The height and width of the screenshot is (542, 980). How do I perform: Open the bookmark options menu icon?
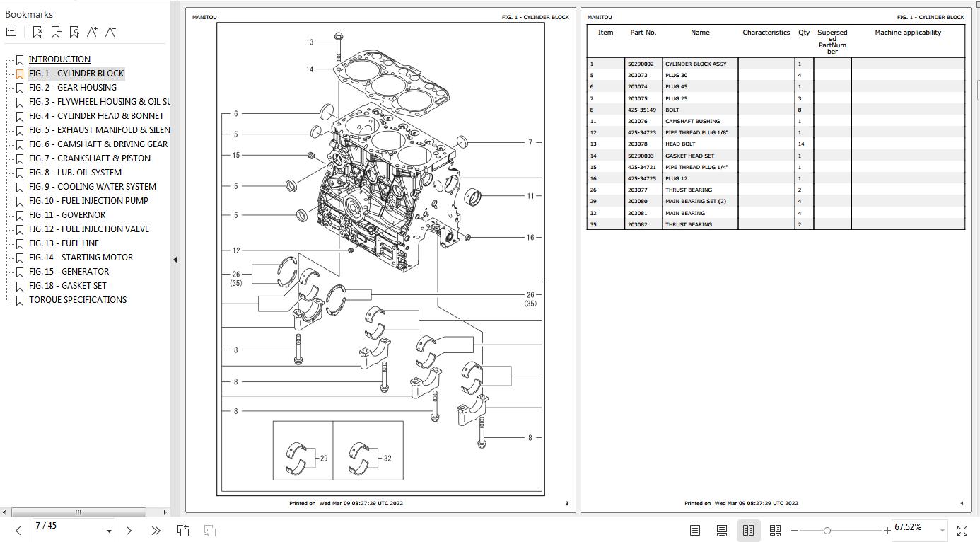(x=11, y=32)
